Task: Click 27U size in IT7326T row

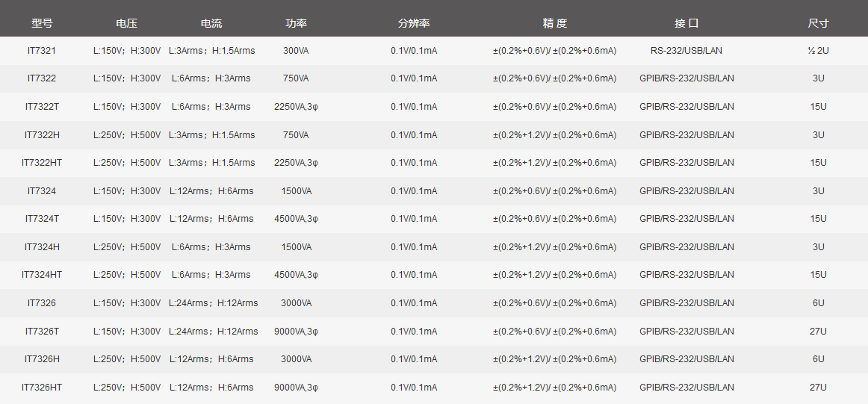Action: point(818,332)
